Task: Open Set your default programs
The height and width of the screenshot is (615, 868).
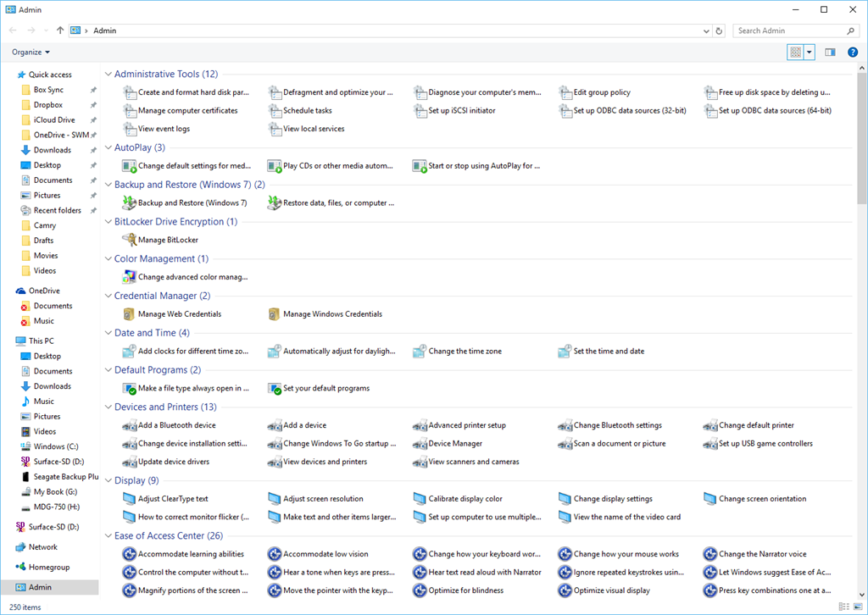Action: pyautogui.click(x=325, y=389)
